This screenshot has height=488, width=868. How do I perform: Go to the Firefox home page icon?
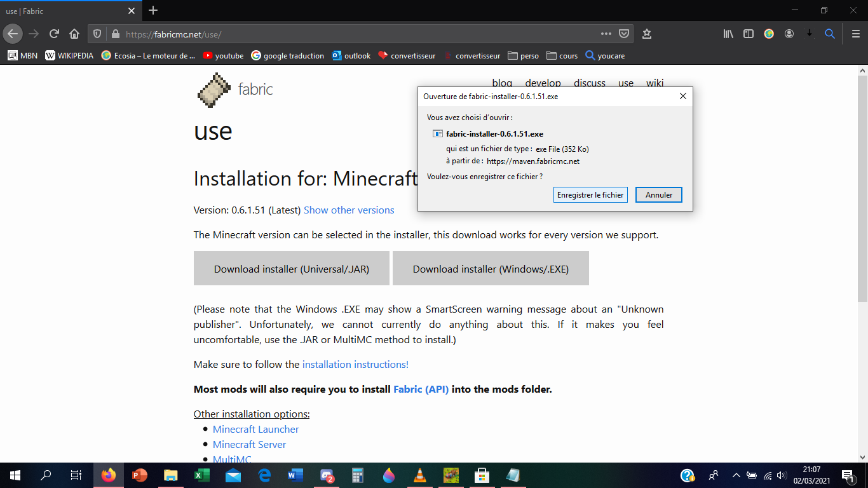click(74, 34)
